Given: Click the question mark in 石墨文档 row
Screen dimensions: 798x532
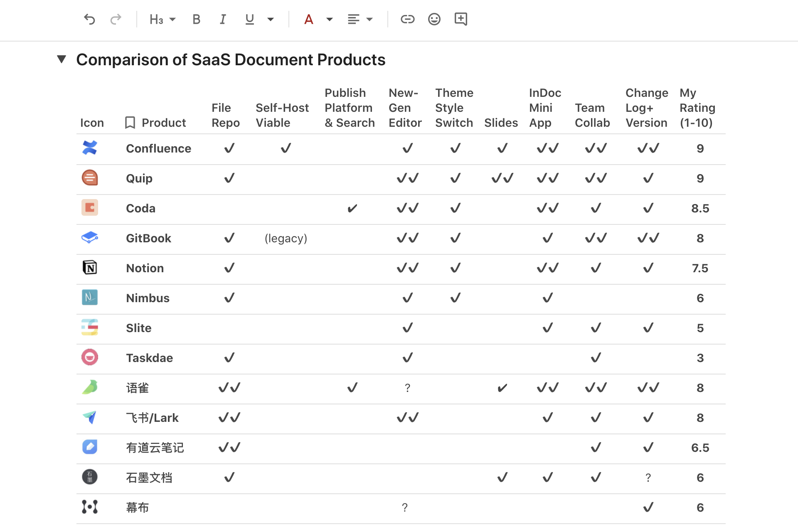Looking at the screenshot, I should pos(648,478).
